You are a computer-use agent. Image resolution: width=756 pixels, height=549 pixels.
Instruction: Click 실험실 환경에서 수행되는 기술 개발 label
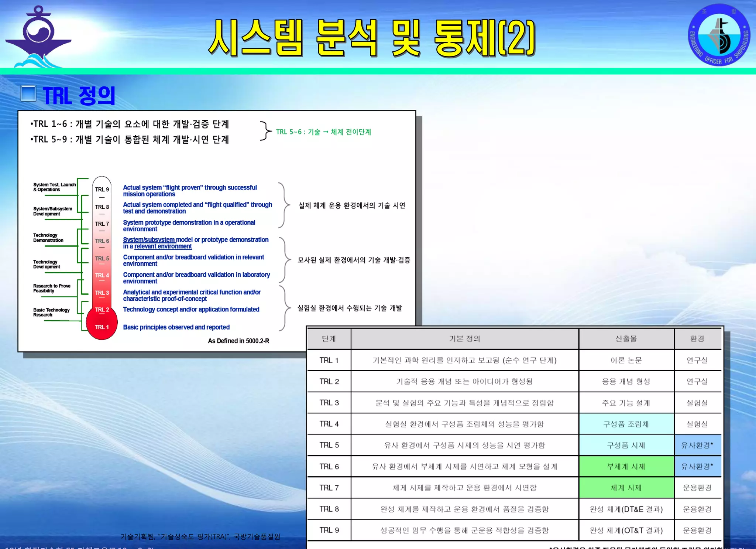tap(350, 308)
